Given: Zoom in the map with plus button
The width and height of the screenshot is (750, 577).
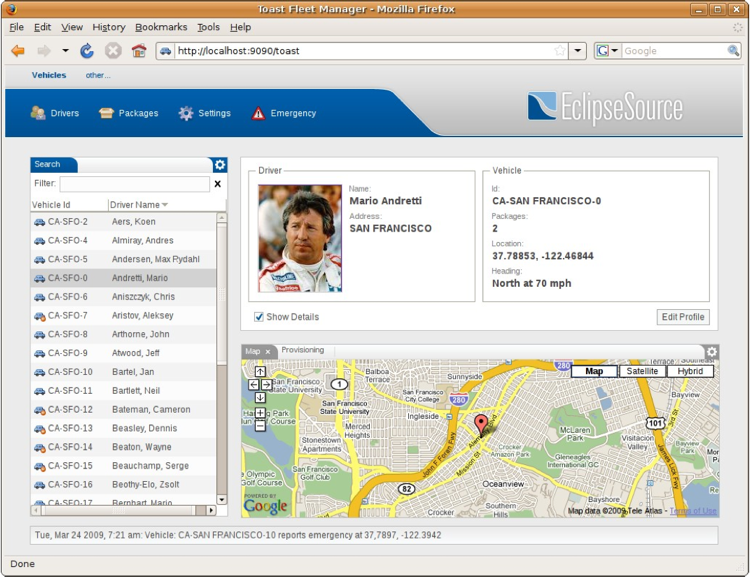Looking at the screenshot, I should pos(260,413).
